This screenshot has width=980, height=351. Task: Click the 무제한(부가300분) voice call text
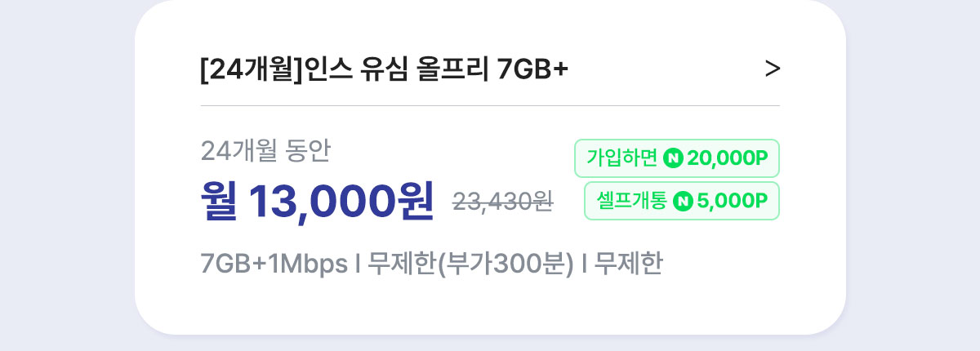click(x=471, y=265)
